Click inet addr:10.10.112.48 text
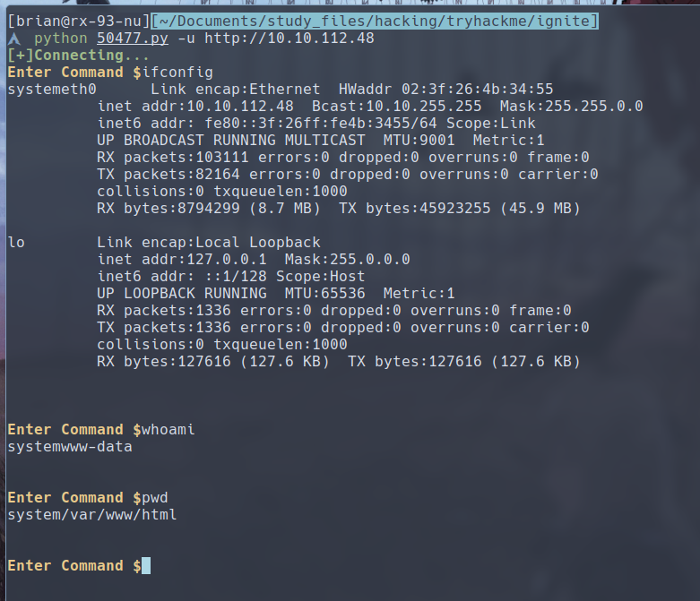Viewport: 700px width, 601px height. pos(195,107)
